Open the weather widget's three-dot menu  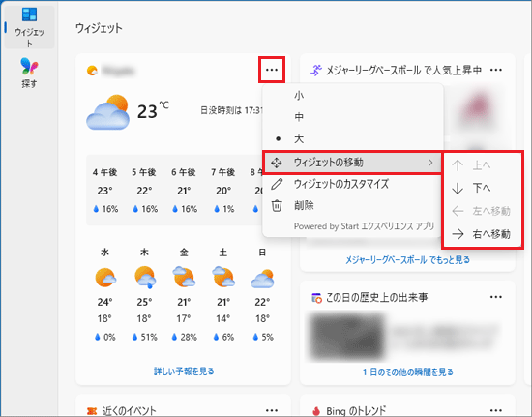tap(272, 70)
